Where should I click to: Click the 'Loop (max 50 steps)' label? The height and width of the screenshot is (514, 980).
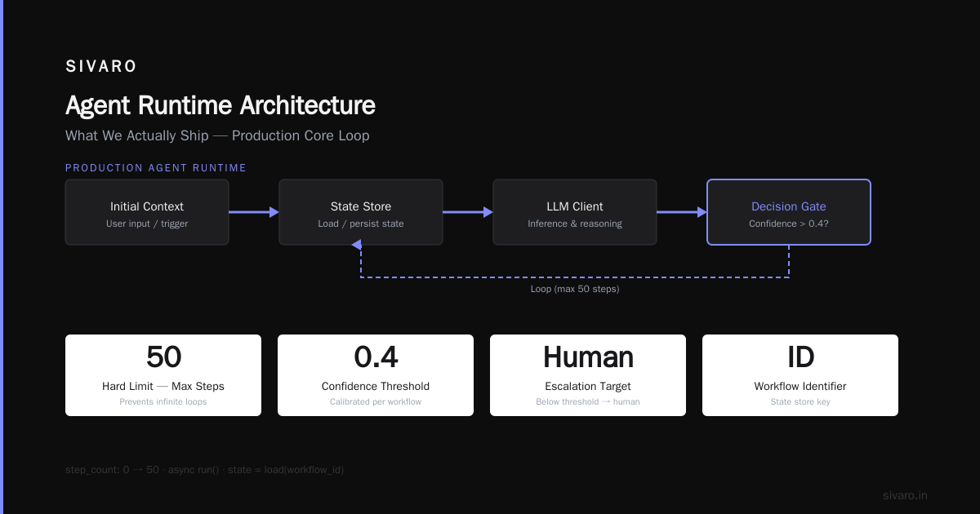[575, 289]
